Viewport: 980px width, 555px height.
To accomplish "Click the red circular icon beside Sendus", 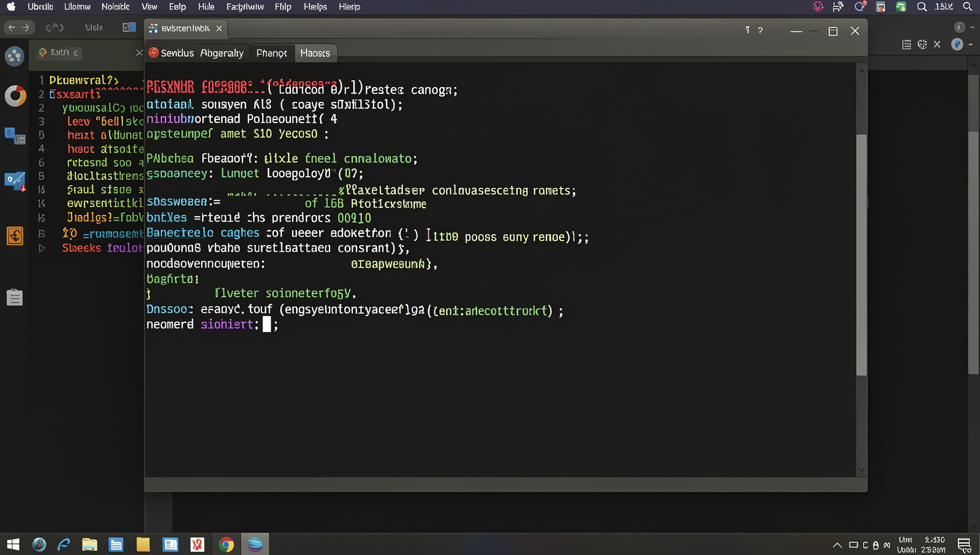I will tap(154, 53).
